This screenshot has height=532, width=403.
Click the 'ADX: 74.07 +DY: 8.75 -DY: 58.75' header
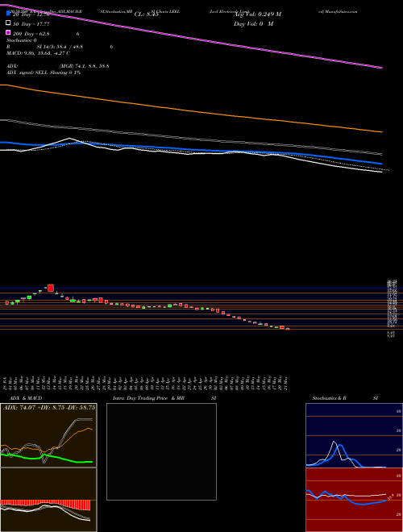pos(49,407)
